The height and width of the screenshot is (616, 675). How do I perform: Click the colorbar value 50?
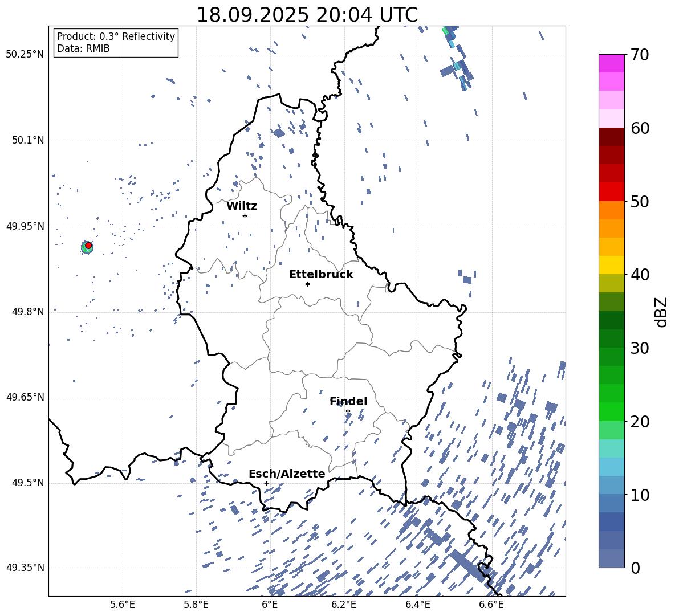click(640, 202)
